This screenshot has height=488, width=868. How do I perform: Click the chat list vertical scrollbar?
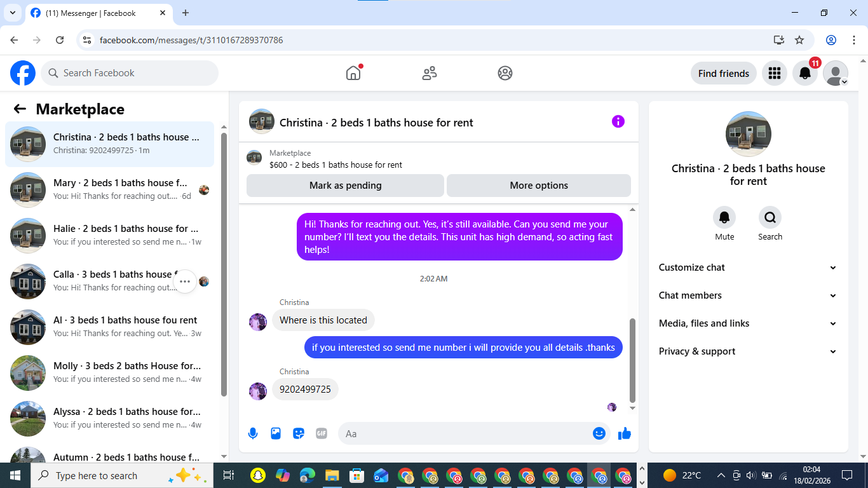tap(224, 264)
